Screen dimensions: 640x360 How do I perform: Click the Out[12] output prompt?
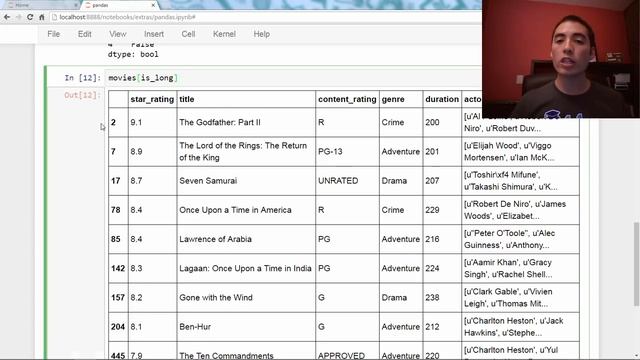(x=82, y=95)
